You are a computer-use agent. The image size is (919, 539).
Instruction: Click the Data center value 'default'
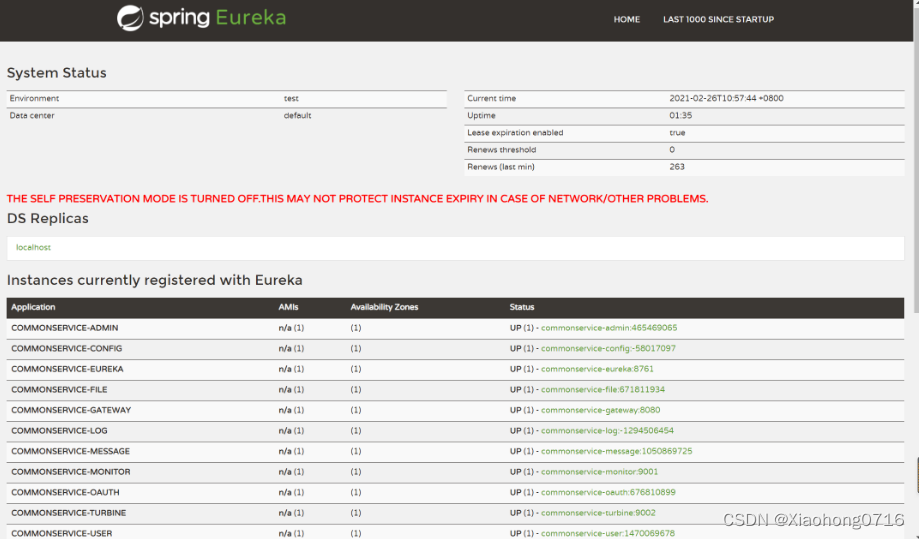tap(297, 115)
